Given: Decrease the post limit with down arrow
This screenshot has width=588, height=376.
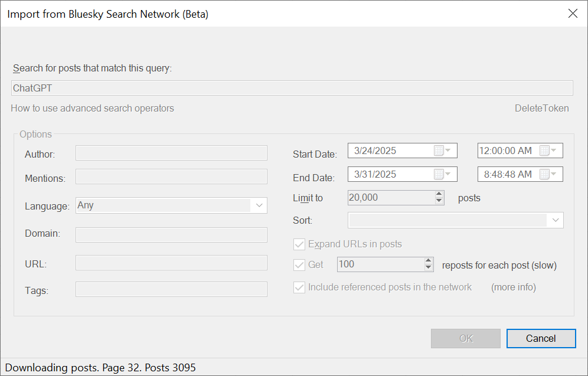Looking at the screenshot, I should point(439,201).
